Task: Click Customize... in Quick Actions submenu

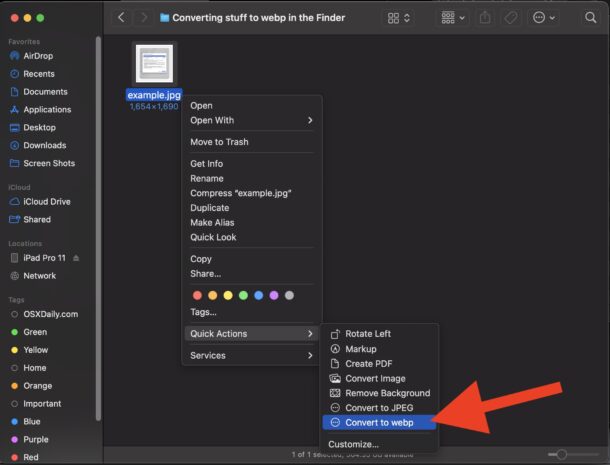Action: pyautogui.click(x=353, y=444)
